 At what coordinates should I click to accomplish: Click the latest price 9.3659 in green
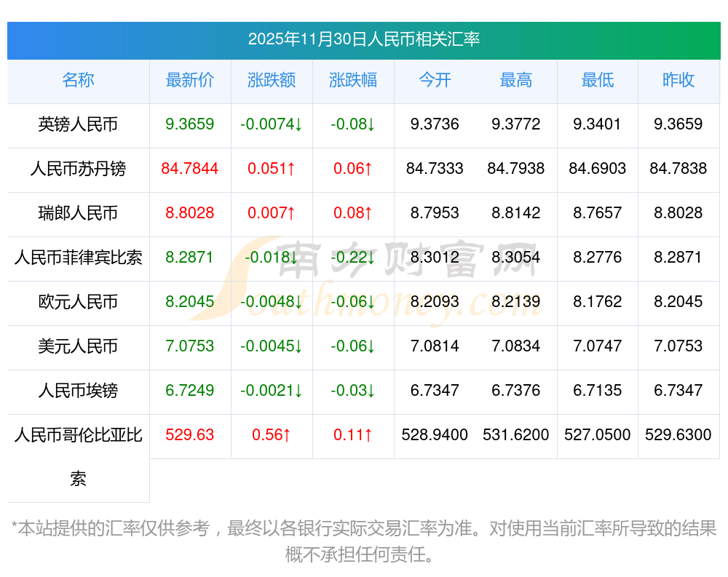tap(190, 124)
